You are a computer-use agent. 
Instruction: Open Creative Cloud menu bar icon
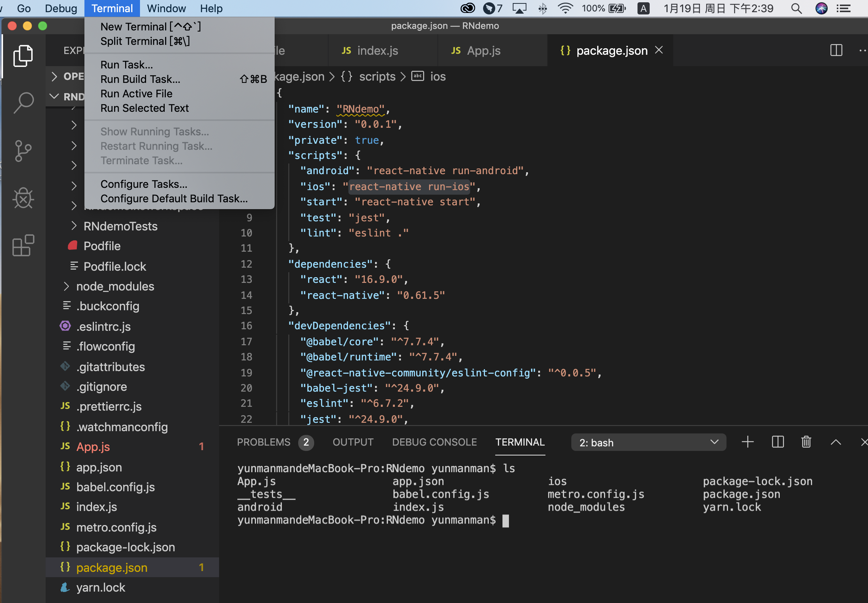click(x=468, y=8)
